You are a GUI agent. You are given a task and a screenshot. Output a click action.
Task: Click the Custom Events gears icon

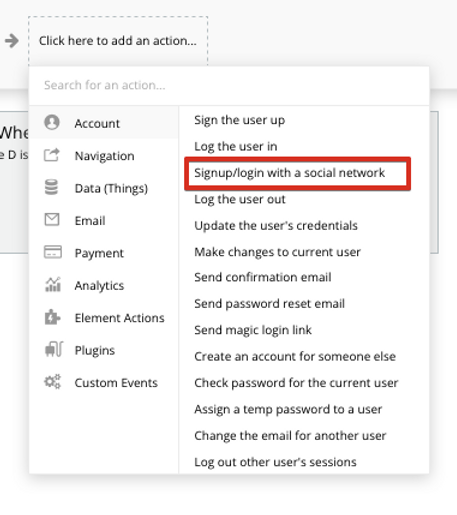[x=53, y=382]
